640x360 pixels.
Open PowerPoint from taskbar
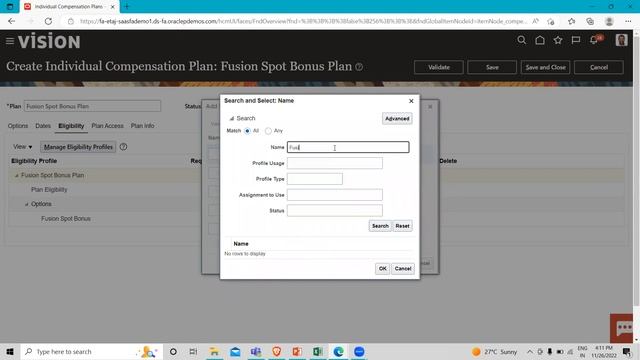point(297,351)
